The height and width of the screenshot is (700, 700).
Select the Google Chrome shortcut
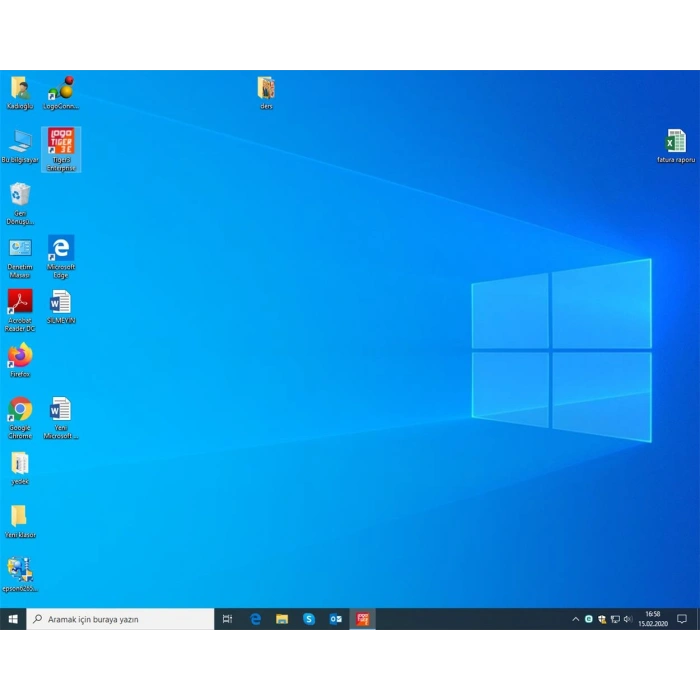(x=20, y=418)
